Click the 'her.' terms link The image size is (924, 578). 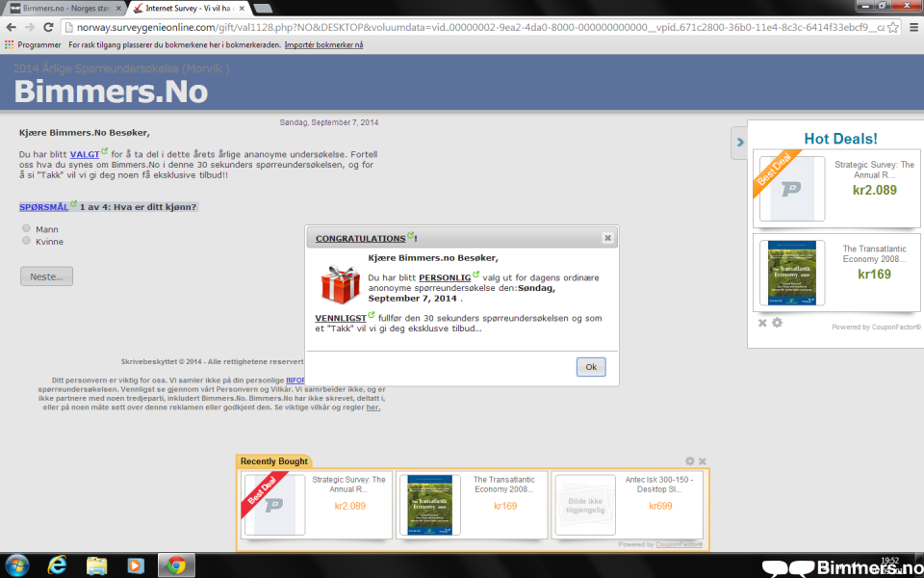coord(373,407)
